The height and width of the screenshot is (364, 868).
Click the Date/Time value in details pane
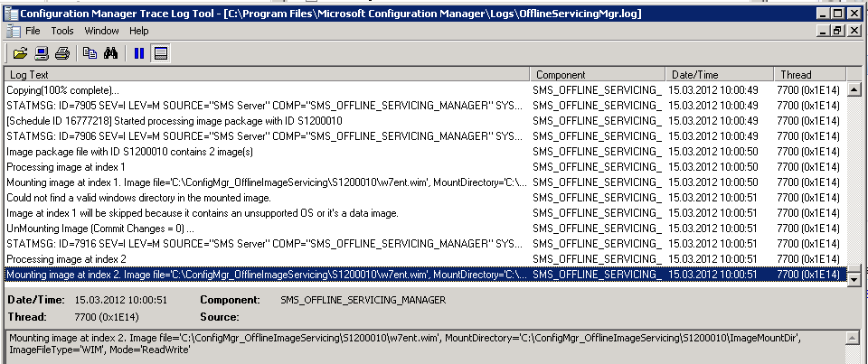pos(120,301)
